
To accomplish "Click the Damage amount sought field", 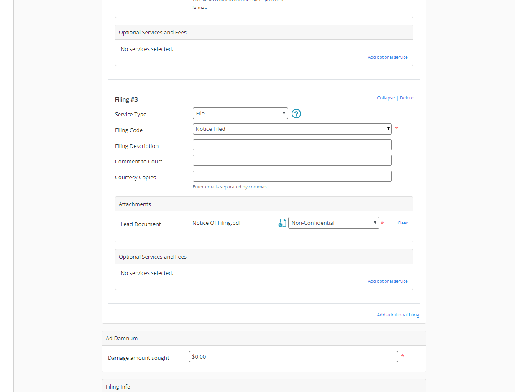I will click(x=293, y=357).
